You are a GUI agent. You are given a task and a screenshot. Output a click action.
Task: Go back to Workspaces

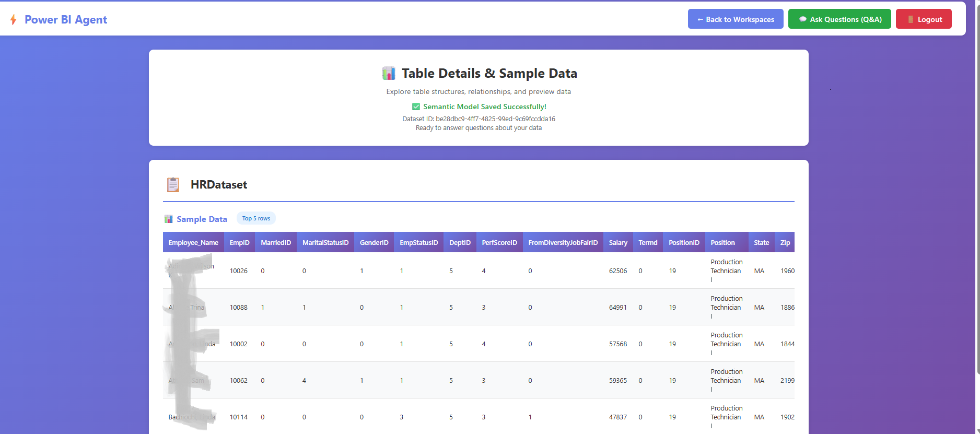coord(735,19)
